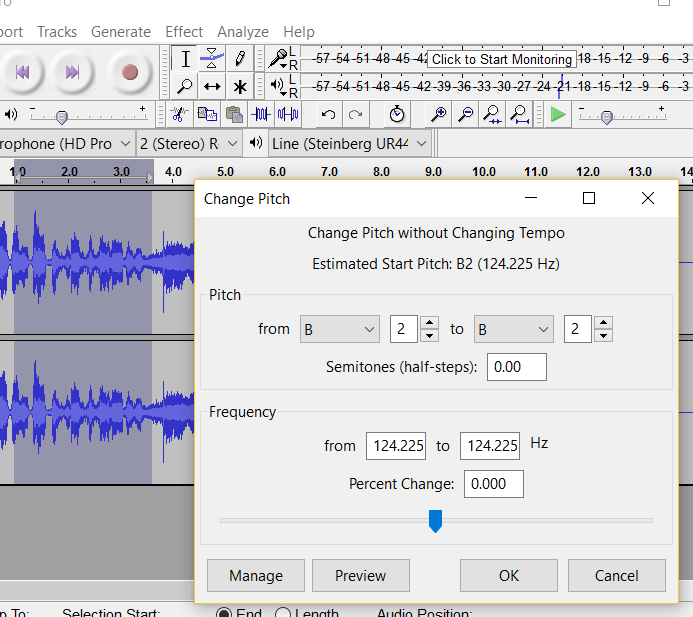Click the Undo arrow icon
This screenshot has width=693, height=617.
pos(328,114)
